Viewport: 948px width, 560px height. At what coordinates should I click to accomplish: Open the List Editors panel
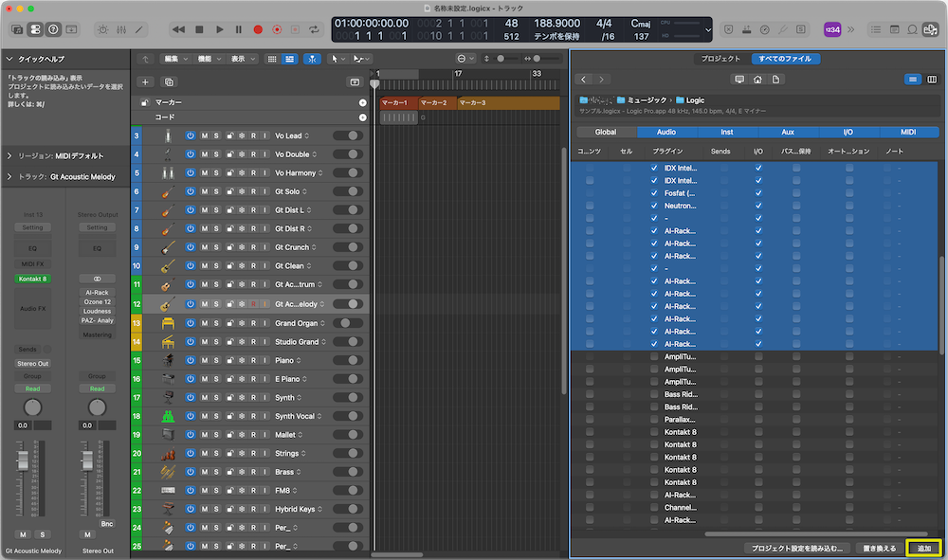click(875, 29)
